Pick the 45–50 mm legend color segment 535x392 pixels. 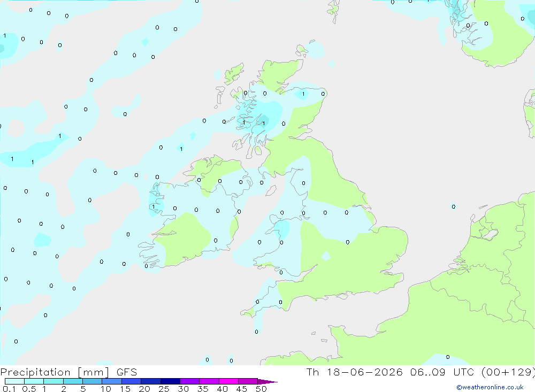coord(248,381)
